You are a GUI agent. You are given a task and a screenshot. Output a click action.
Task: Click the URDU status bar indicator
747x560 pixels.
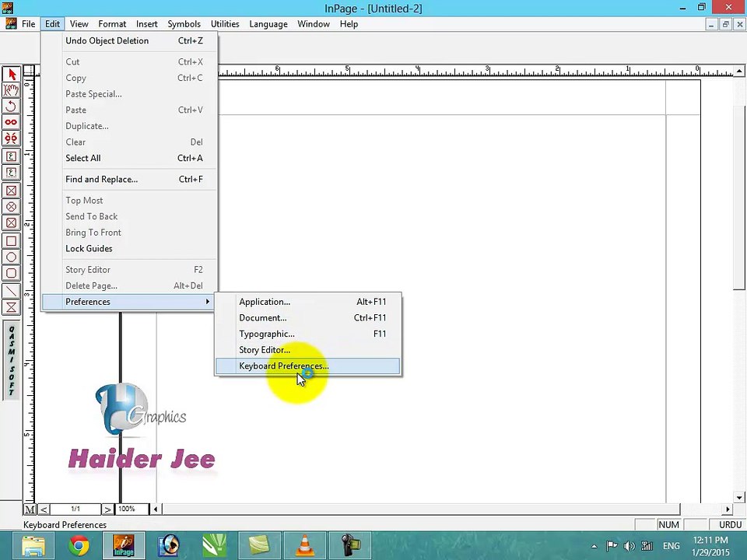pyautogui.click(x=730, y=525)
